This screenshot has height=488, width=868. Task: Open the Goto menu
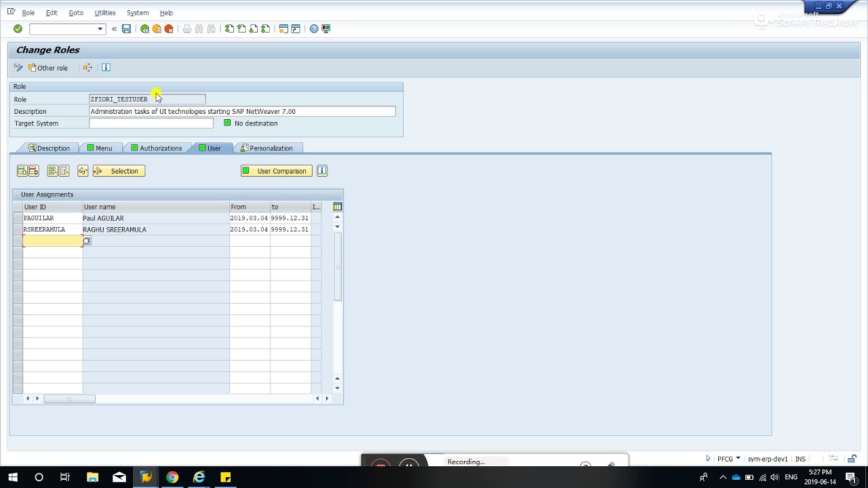pyautogui.click(x=76, y=12)
